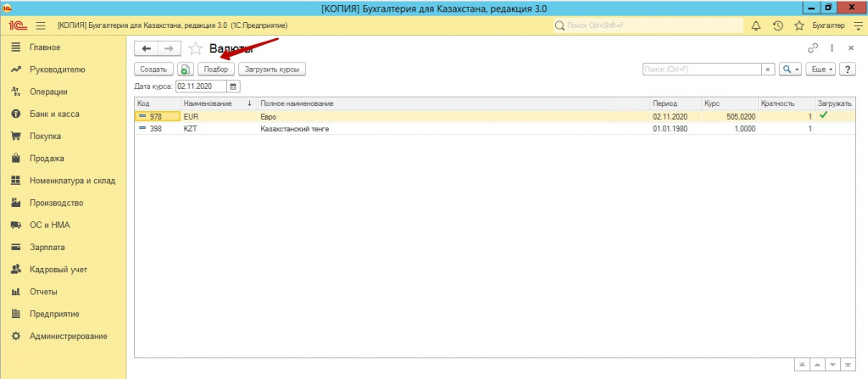Image resolution: width=868 pixels, height=379 pixels.
Task: Click the Предприятие building icon
Action: pos(16,314)
